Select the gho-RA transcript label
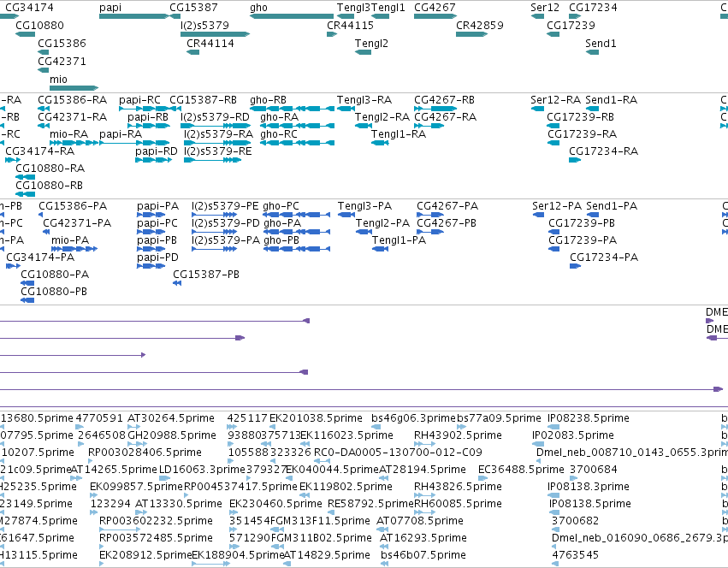The image size is (728, 568). (x=279, y=116)
